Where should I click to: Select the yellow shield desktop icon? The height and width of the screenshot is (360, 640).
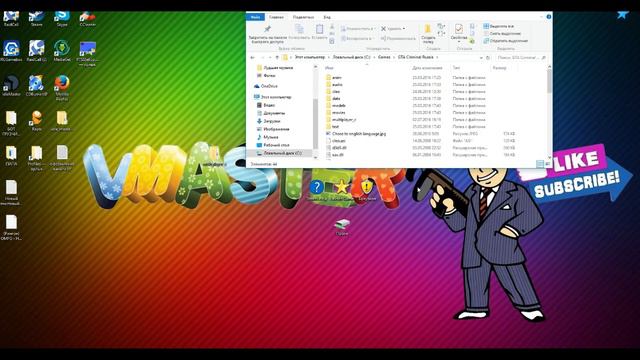point(367,190)
